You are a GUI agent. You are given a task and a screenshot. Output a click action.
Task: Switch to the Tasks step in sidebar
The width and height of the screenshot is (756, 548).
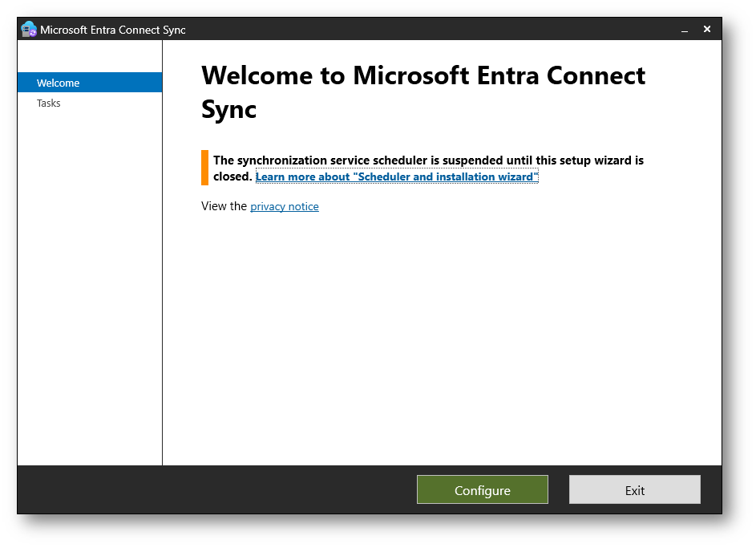click(x=49, y=103)
